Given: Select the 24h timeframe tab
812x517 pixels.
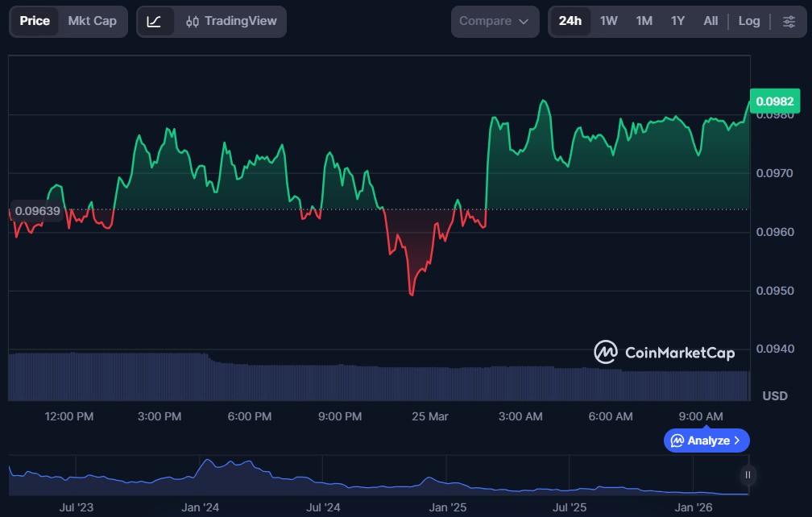Looking at the screenshot, I should click(570, 22).
